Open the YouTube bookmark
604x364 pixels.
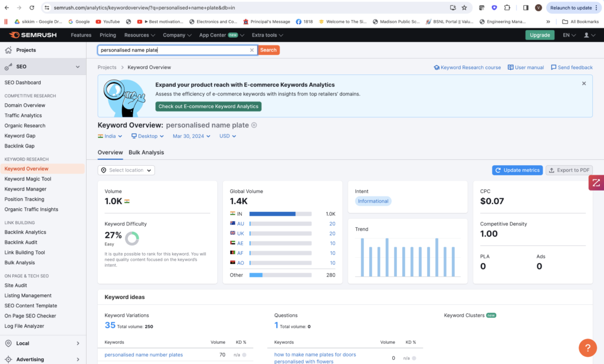coord(107,22)
